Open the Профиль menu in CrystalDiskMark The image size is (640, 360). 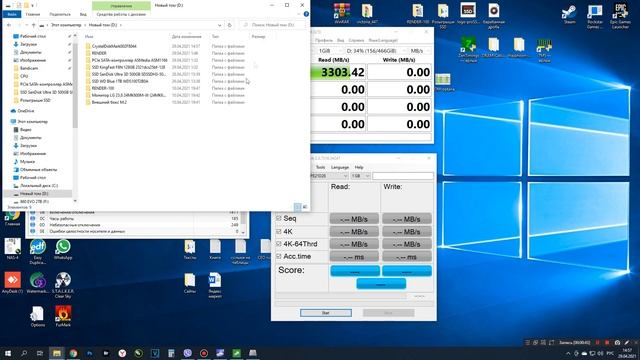coord(324,40)
